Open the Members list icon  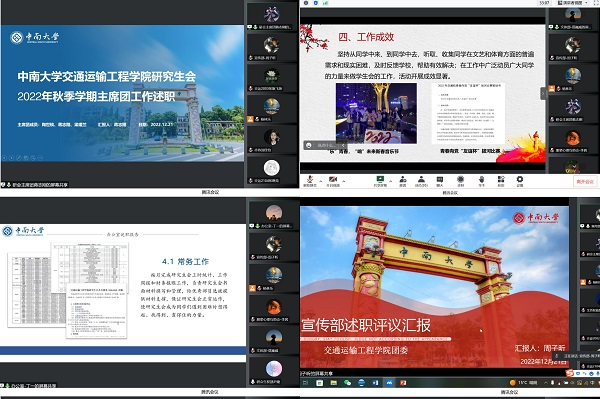tap(421, 179)
